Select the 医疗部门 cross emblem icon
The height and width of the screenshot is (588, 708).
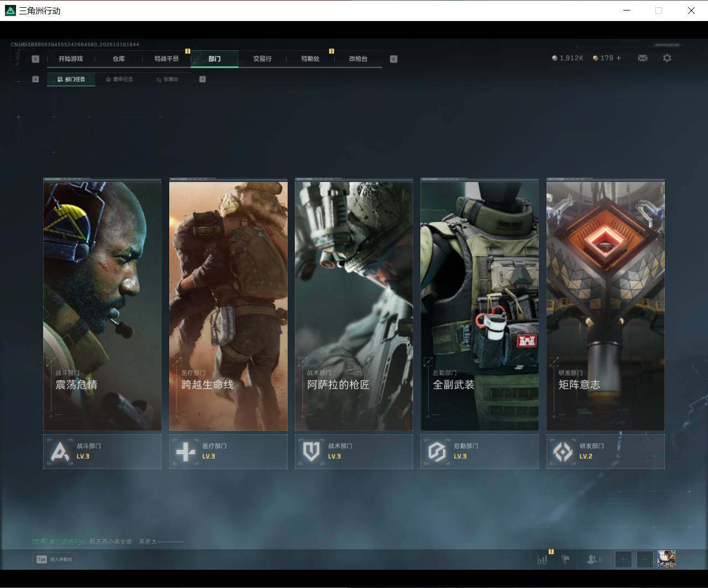(x=185, y=452)
